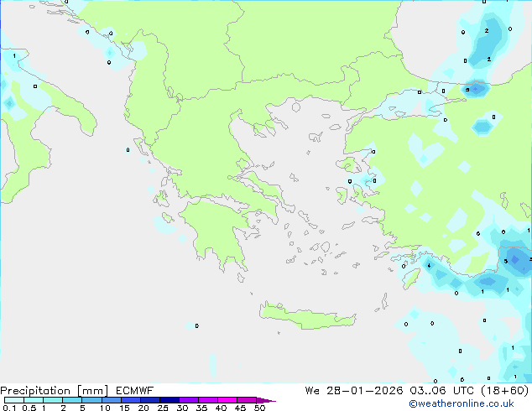
Task: Pick the purple-magenta 35 mm legend swatch
Action: (207, 400)
